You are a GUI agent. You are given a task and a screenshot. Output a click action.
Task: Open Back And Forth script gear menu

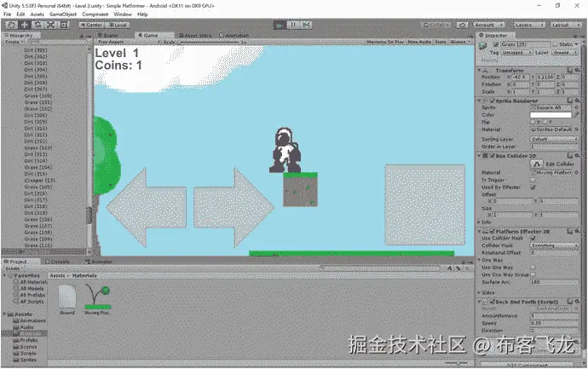578,302
